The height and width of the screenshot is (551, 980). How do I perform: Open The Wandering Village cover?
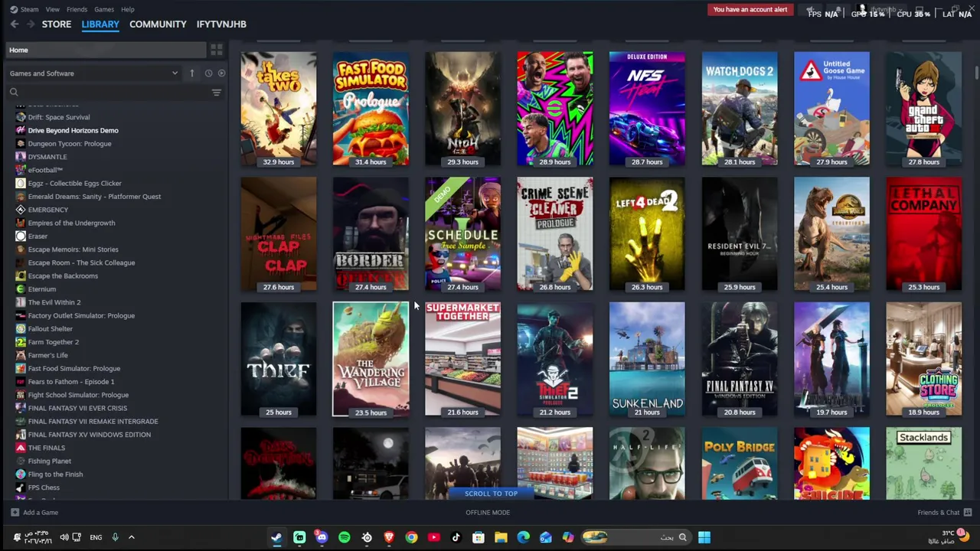[371, 359]
